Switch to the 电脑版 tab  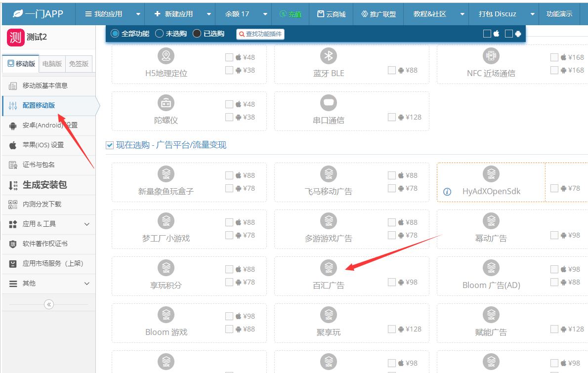(52, 64)
